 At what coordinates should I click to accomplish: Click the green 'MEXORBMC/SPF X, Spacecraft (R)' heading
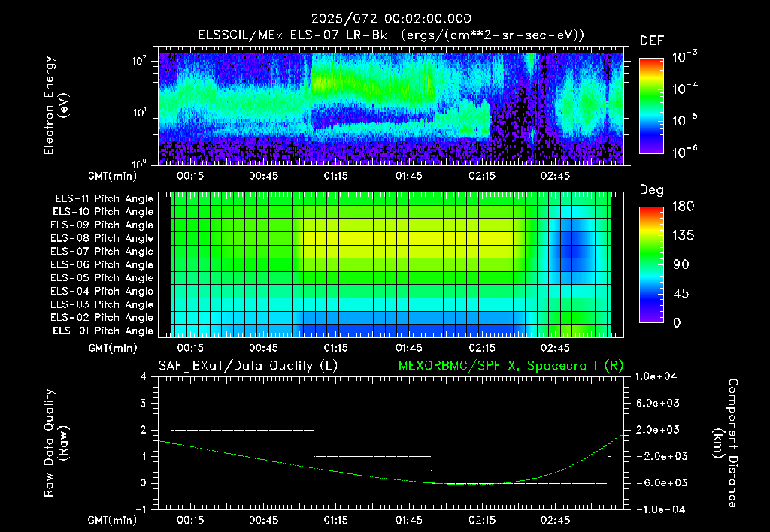[x=511, y=366]
